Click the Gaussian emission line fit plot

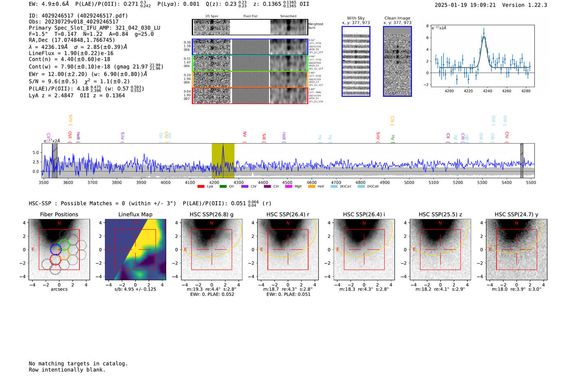(x=482, y=56)
